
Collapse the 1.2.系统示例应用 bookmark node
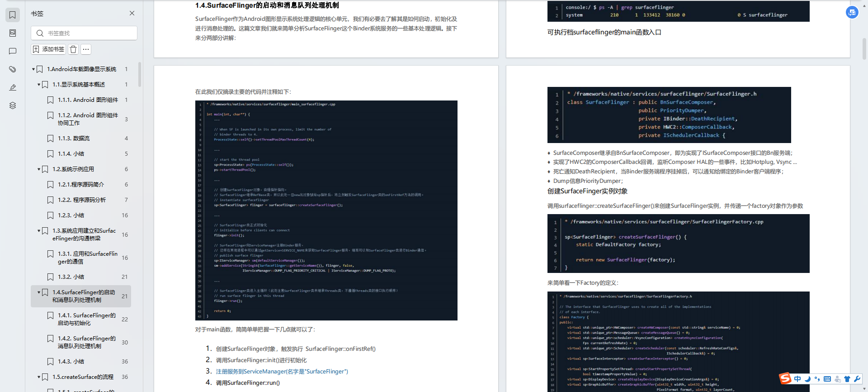[39, 169]
